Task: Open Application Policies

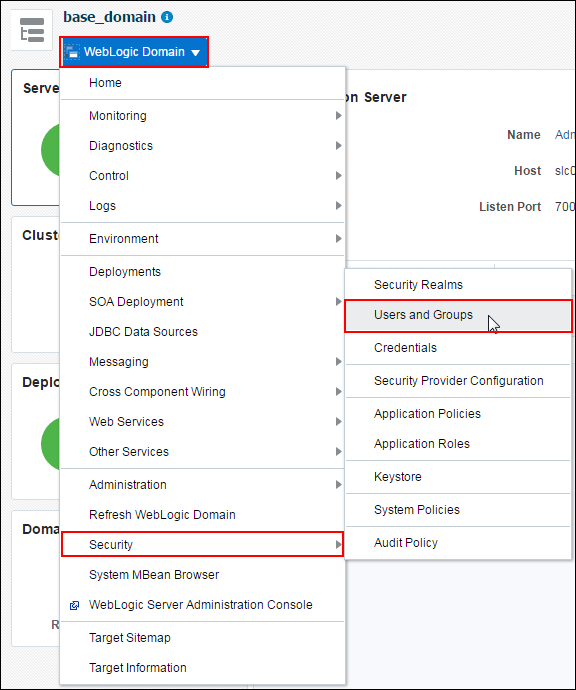Action: click(458, 414)
